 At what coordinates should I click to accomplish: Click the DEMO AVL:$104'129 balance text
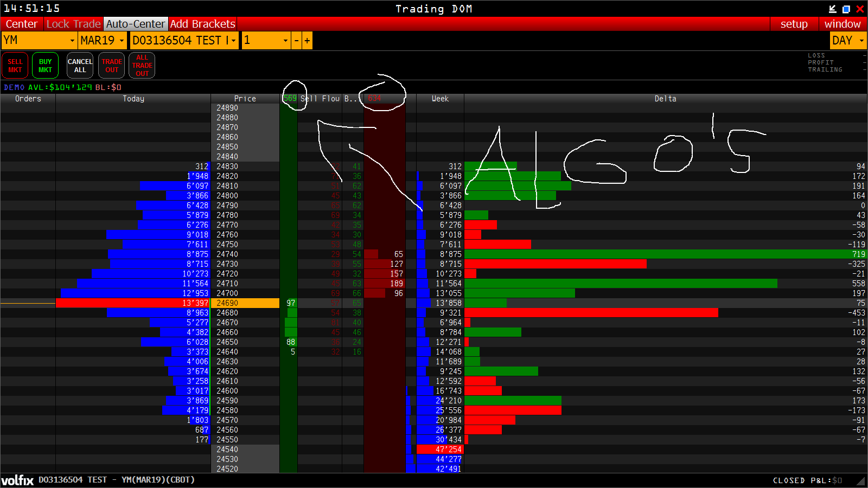tap(48, 87)
